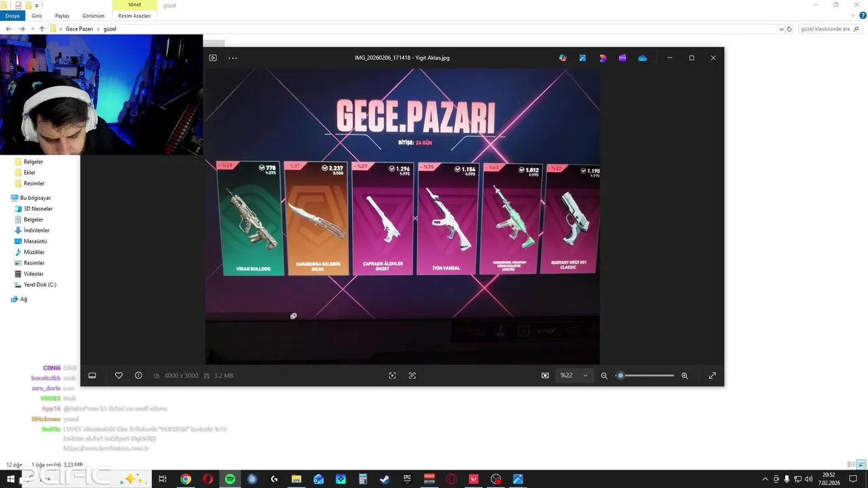Viewport: 868px width, 488px height.
Task: Refresh the Explorer folder view
Action: point(789,29)
